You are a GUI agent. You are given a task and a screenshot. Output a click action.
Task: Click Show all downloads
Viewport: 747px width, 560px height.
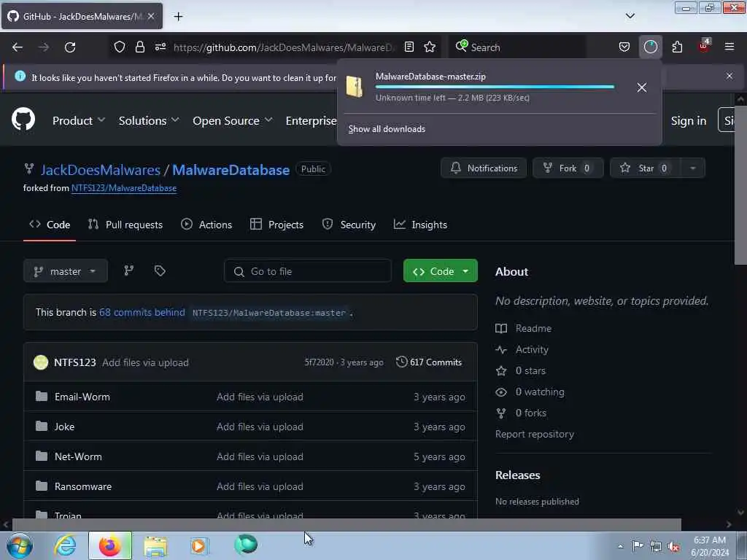click(387, 129)
